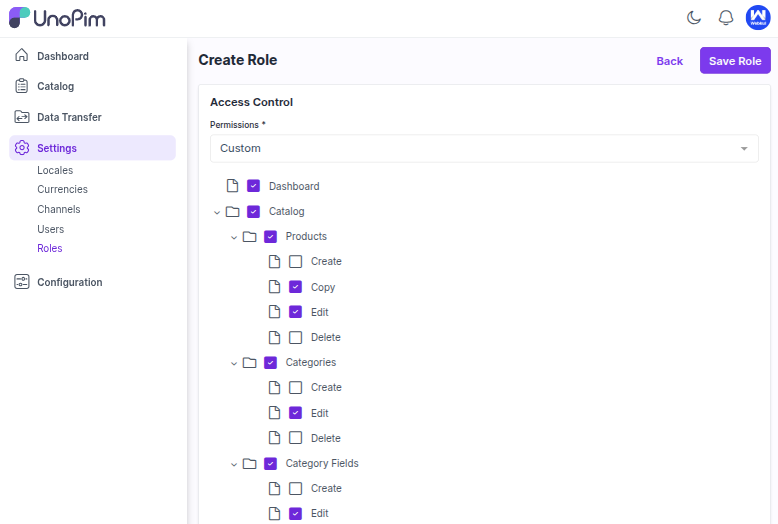The width and height of the screenshot is (778, 524).
Task: Uncheck the Categories Edit checkbox
Action: 295,412
